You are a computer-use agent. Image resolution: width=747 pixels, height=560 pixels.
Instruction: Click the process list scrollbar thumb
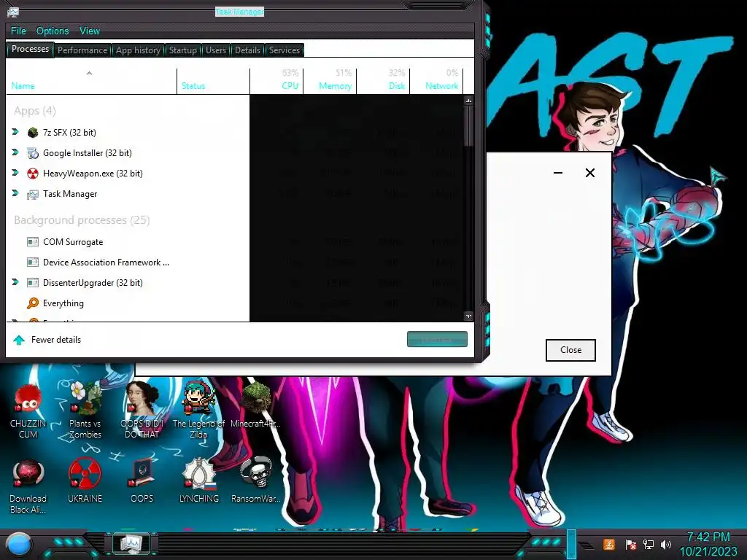[x=468, y=126]
